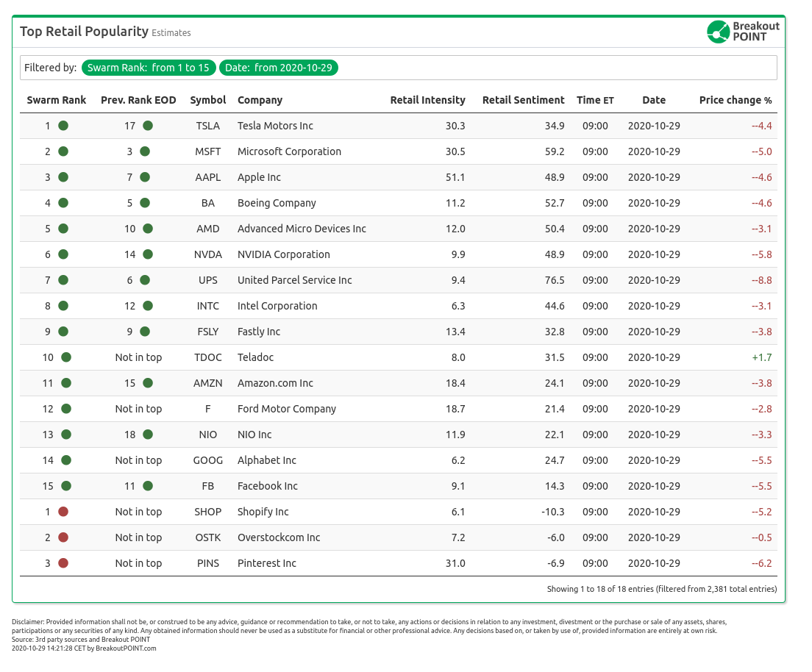Click green dot beside Swarm Rank 1
The height and width of the screenshot is (672, 812).
(63, 126)
